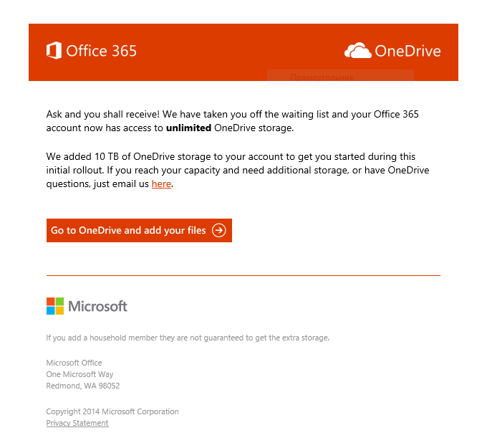
Task: Click the household member disclaimer text
Action: [x=188, y=338]
